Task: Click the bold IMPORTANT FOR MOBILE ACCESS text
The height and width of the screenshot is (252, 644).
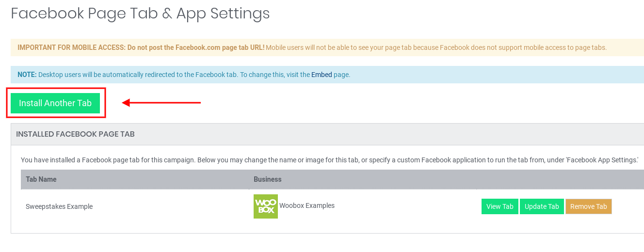Action: [x=71, y=47]
